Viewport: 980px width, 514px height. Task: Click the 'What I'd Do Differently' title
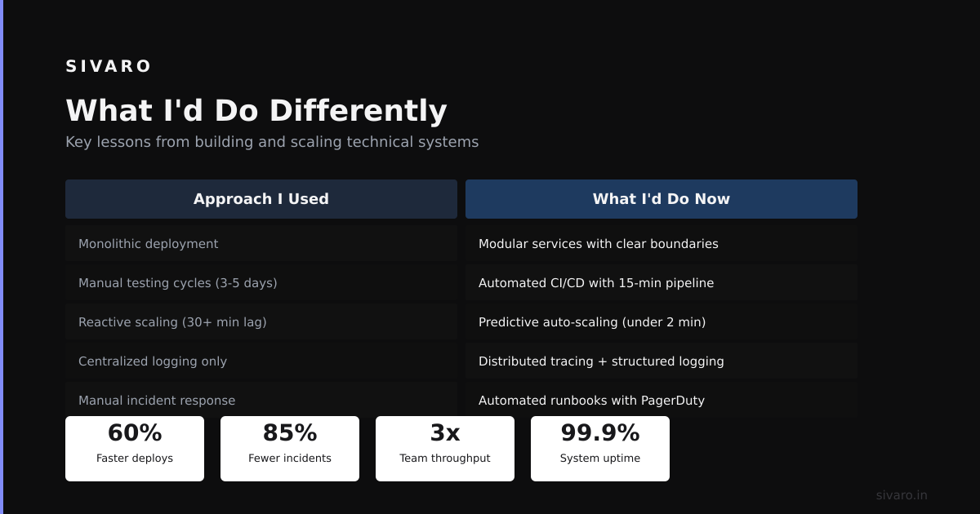click(x=256, y=111)
